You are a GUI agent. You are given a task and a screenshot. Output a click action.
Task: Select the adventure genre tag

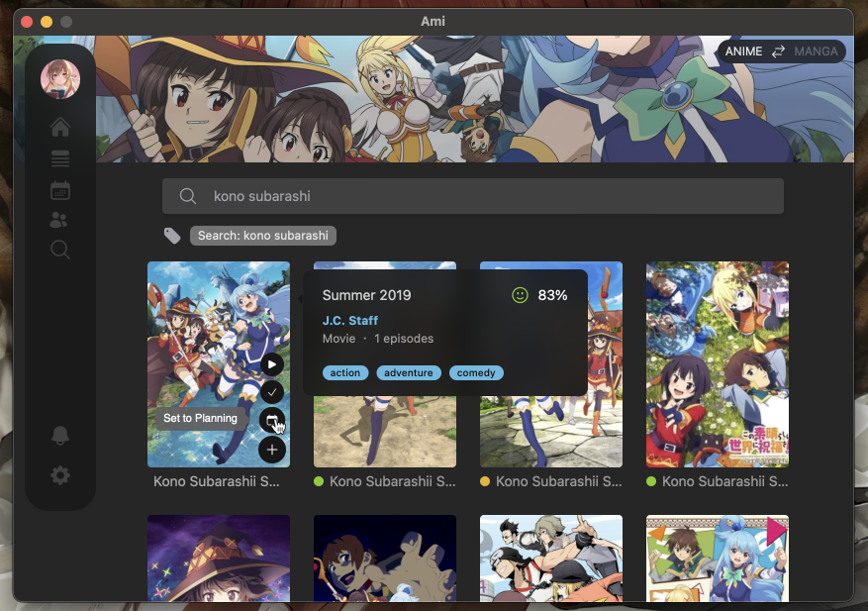[409, 372]
